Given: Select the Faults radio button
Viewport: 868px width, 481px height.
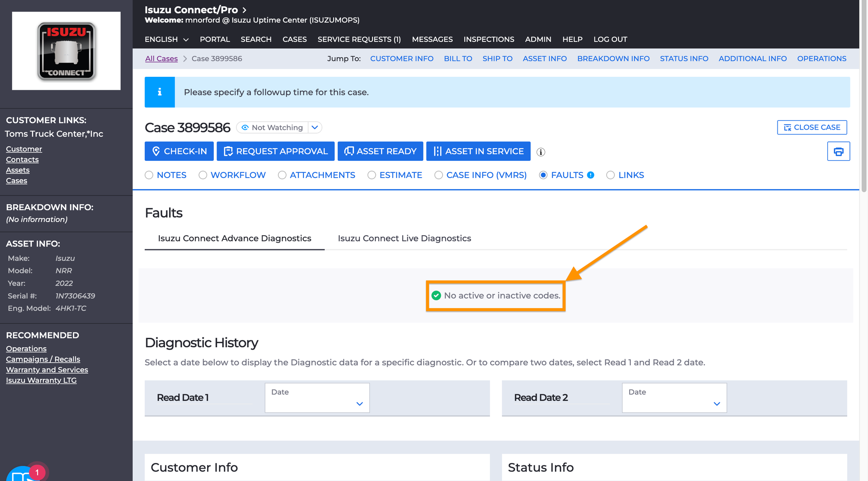Looking at the screenshot, I should (543, 175).
